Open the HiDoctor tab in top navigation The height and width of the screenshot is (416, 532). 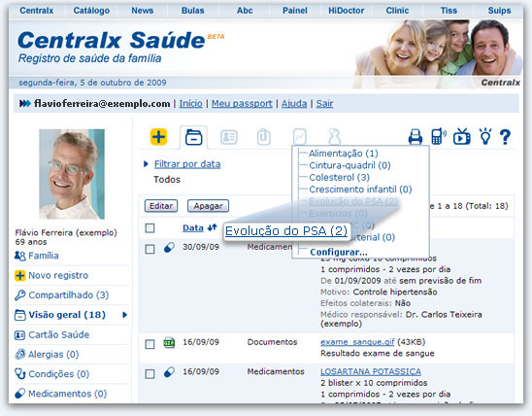pos(346,11)
